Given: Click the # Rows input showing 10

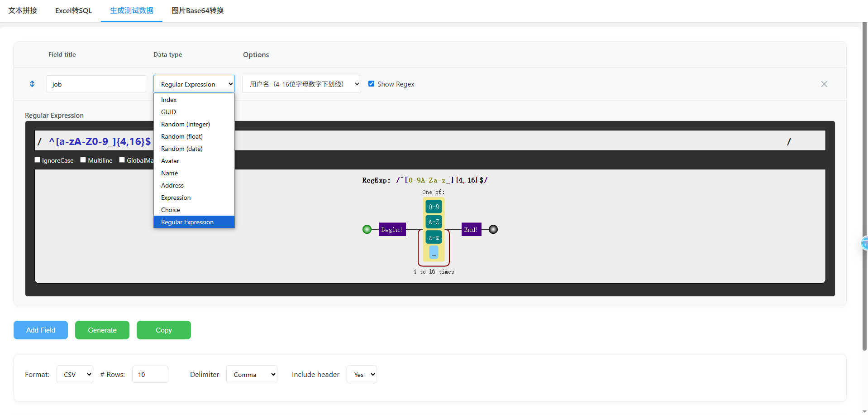Looking at the screenshot, I should coord(150,374).
